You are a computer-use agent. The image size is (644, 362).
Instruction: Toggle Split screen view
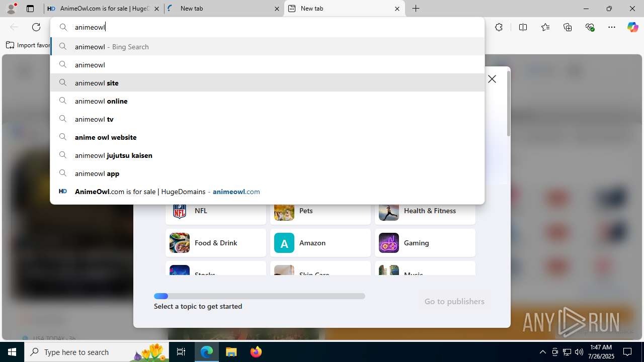[523, 27]
